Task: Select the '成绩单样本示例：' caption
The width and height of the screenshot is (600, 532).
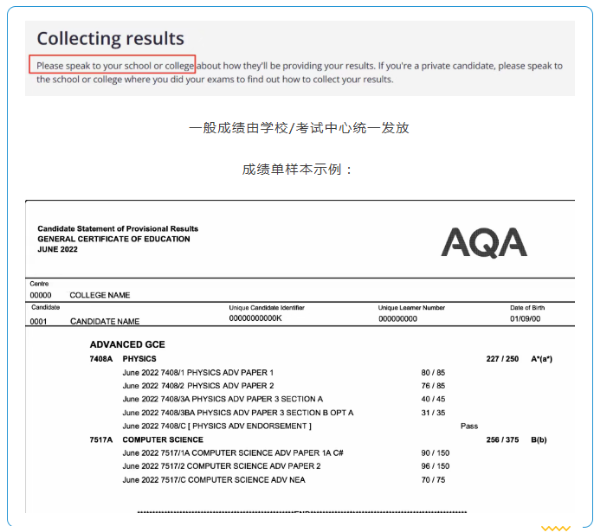Action: [x=297, y=169]
